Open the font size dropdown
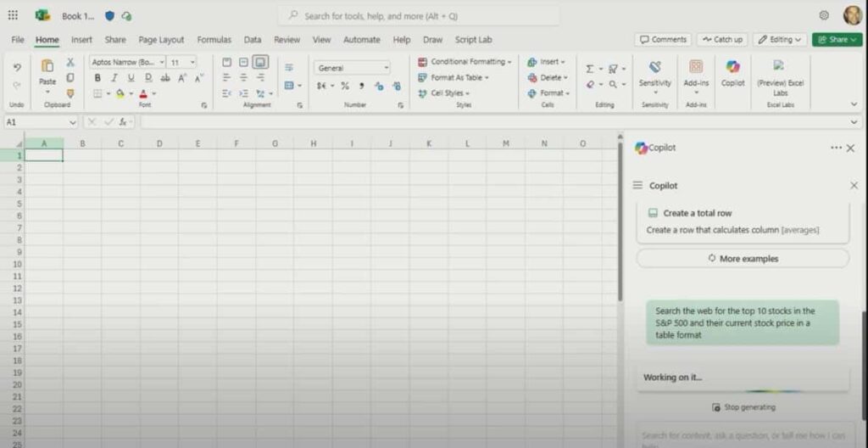The image size is (868, 448). pos(192,63)
